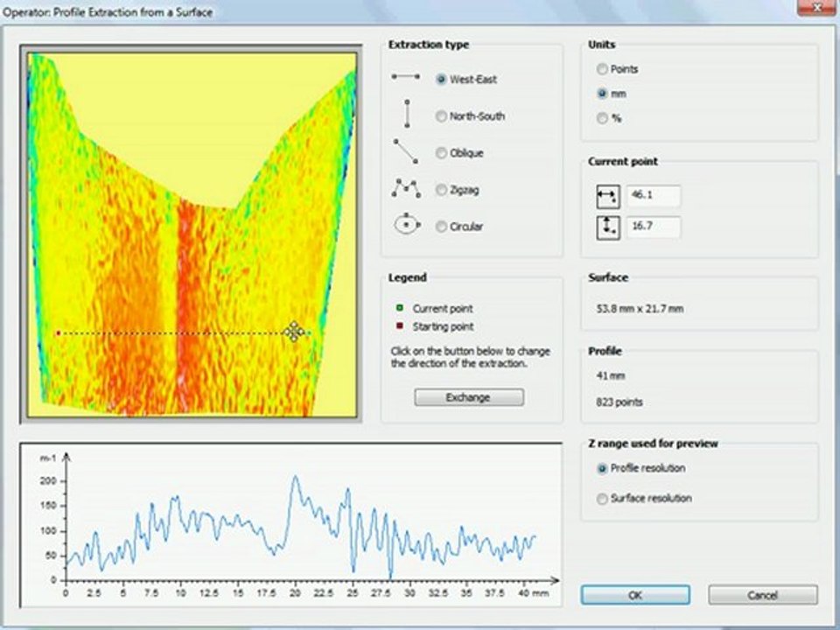
Task: Choose the Oblique extraction type
Action: point(441,152)
